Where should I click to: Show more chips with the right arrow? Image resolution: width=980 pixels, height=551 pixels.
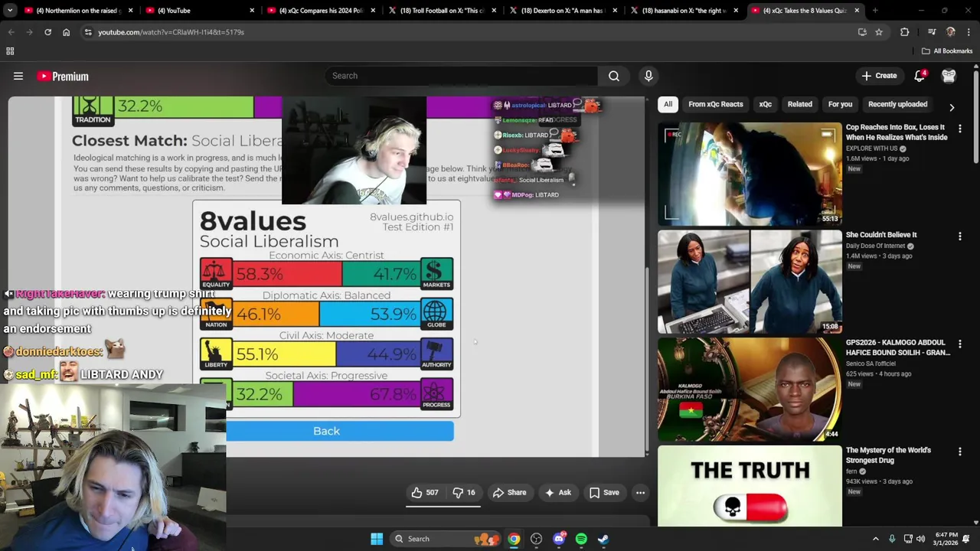[x=952, y=108]
